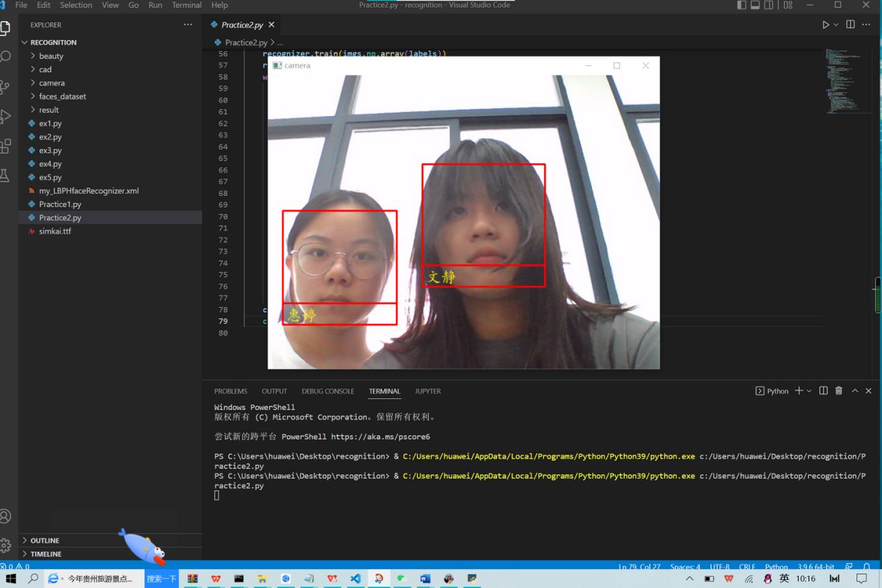This screenshot has width=882, height=588.
Task: Open the Manage gear settings icon
Action: [6, 545]
